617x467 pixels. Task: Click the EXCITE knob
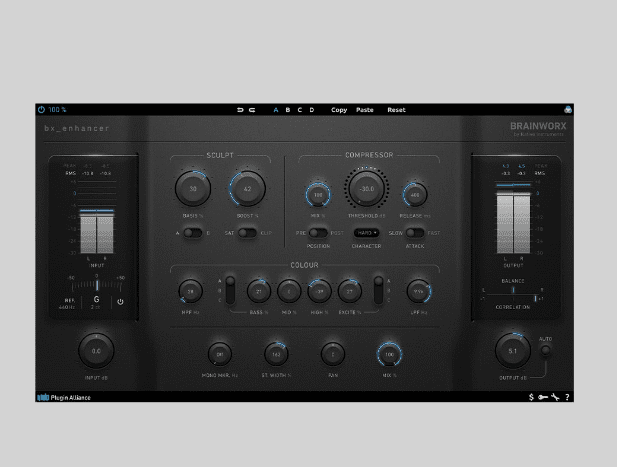(349, 291)
